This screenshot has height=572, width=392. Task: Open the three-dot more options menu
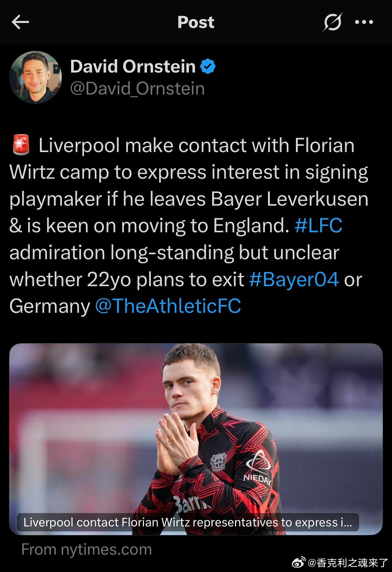364,22
